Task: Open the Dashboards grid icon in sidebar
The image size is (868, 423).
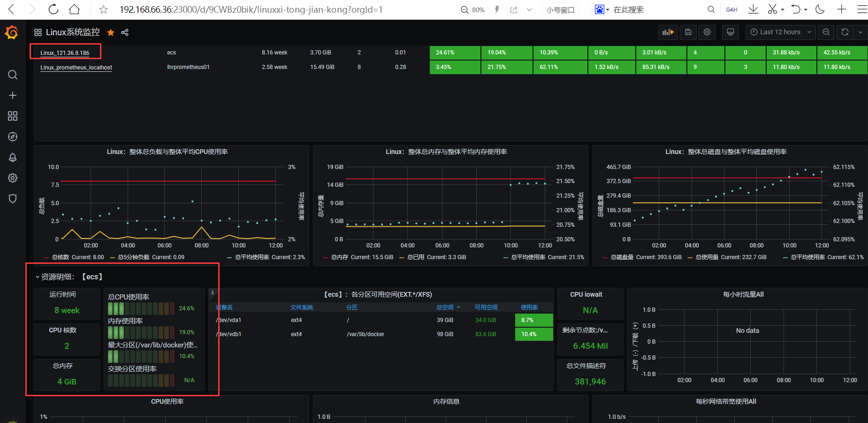Action: coord(13,116)
